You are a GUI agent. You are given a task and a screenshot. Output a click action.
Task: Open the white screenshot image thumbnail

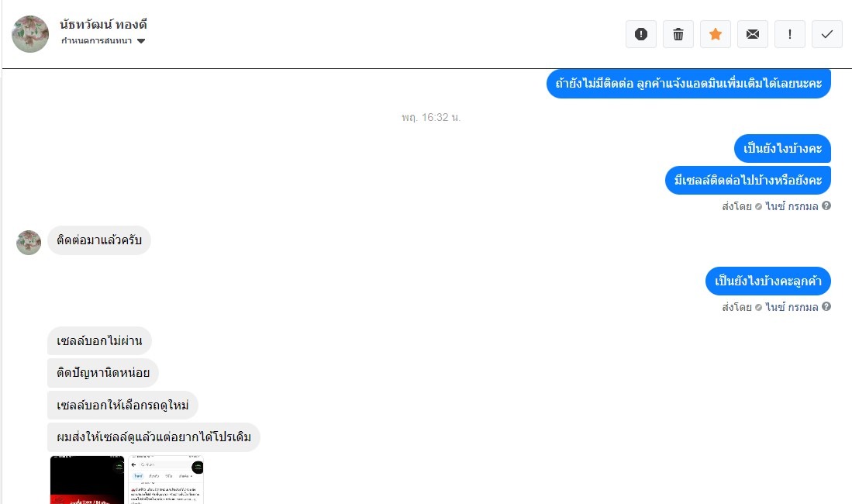pos(166,479)
